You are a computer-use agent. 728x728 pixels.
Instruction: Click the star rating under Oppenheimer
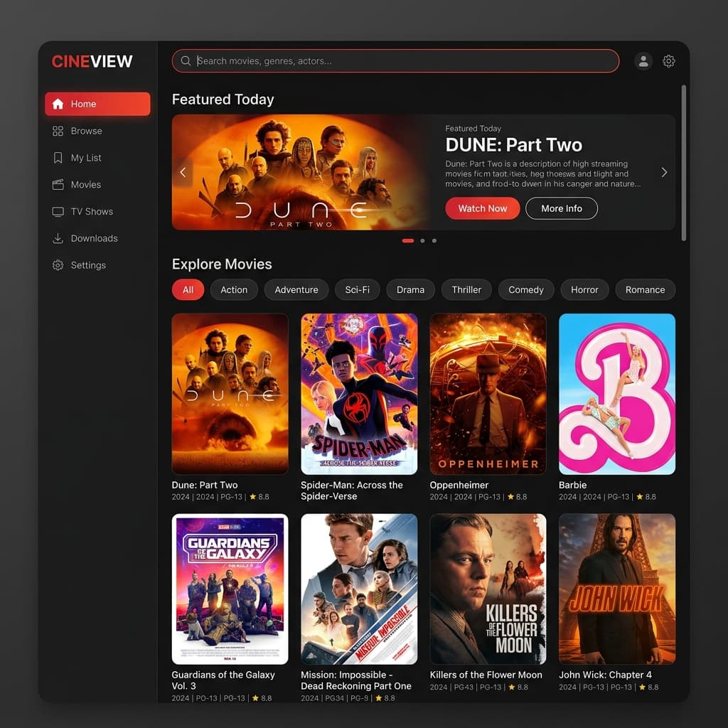tap(518, 497)
